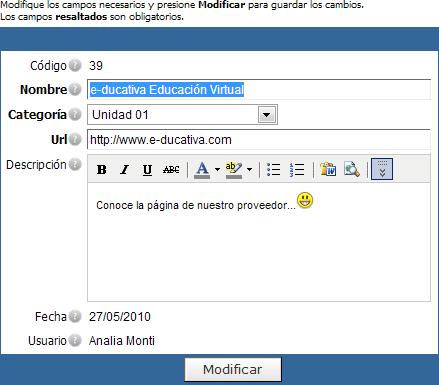This screenshot has height=385, width=439.
Task: Open highlight color dropdown arrow
Action: pos(249,170)
